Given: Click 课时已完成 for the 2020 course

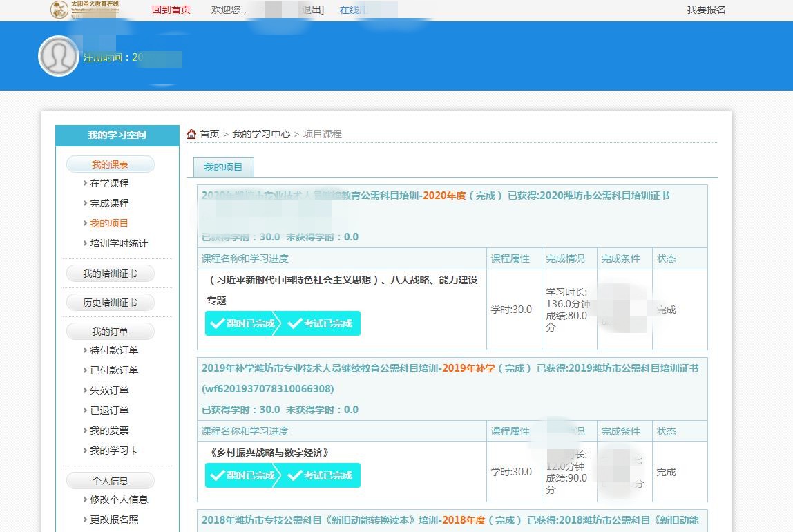Looking at the screenshot, I should click(x=242, y=323).
